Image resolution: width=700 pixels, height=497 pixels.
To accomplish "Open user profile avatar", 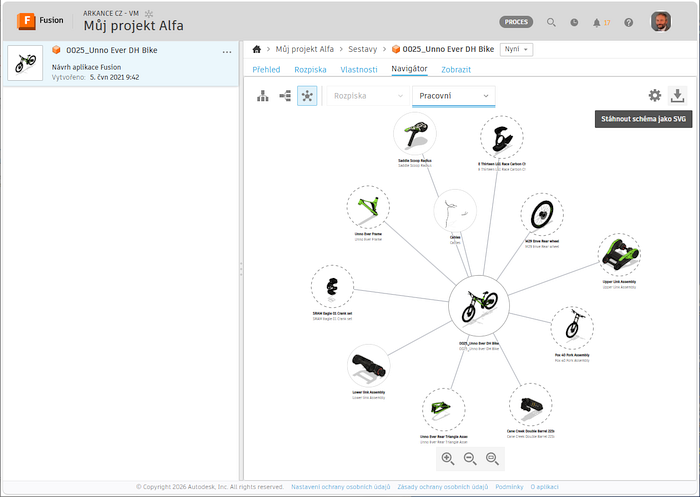I will pos(661,21).
